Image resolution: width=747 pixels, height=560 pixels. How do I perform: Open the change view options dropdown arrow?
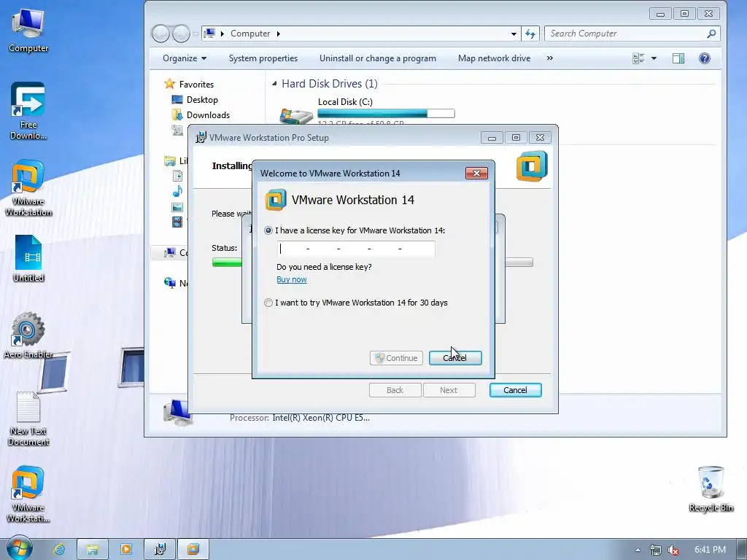click(654, 58)
